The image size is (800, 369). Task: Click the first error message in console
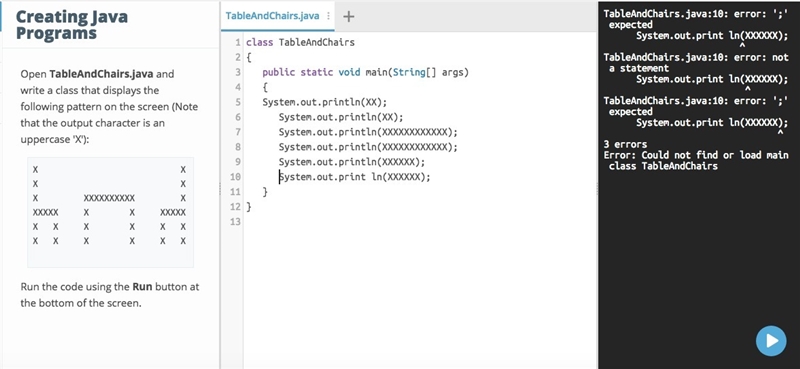[696, 24]
